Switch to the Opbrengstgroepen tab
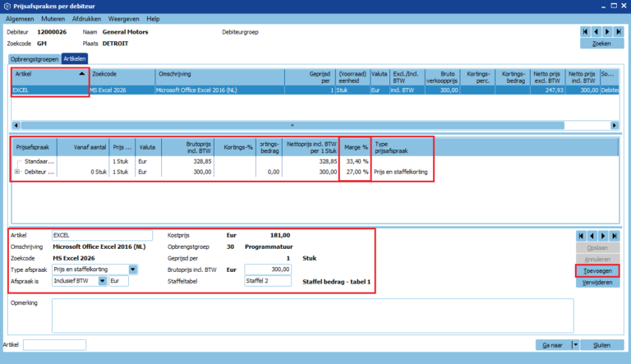631x364 pixels. (34, 59)
